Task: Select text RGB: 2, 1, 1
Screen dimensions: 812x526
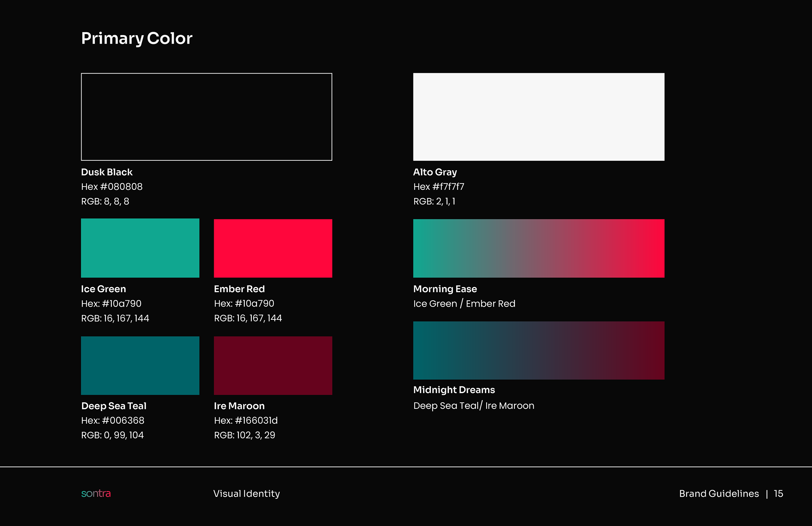Action: coord(434,201)
